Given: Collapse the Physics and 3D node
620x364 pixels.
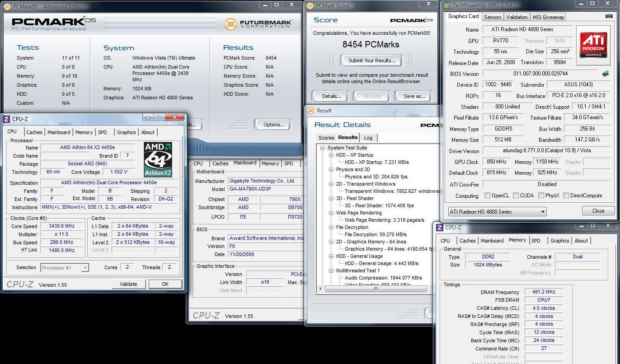Looking at the screenshot, I should pos(331,169).
